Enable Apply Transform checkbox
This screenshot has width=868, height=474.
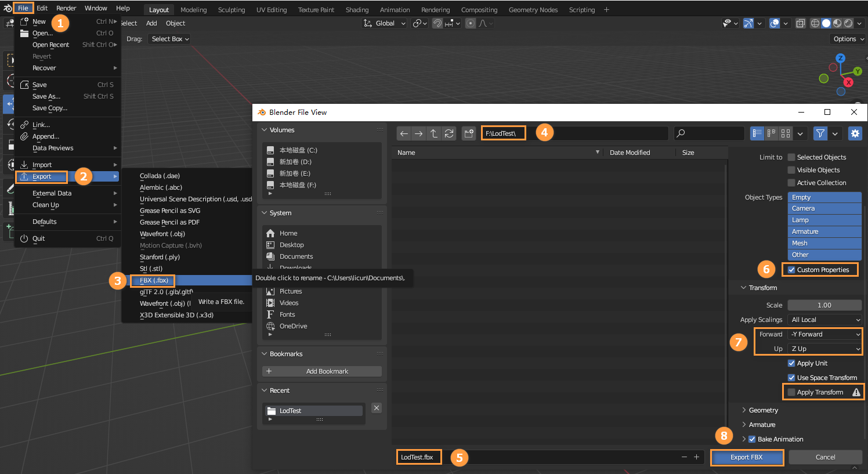[791, 392]
